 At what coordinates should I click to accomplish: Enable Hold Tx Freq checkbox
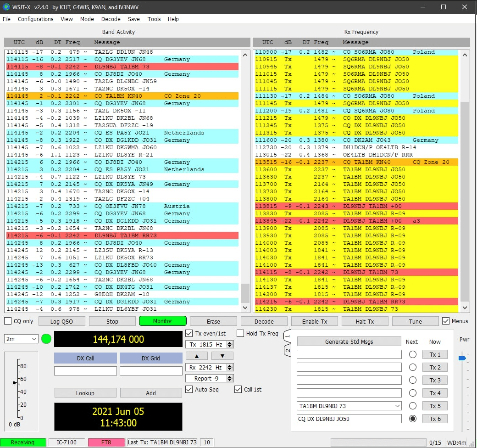240,333
